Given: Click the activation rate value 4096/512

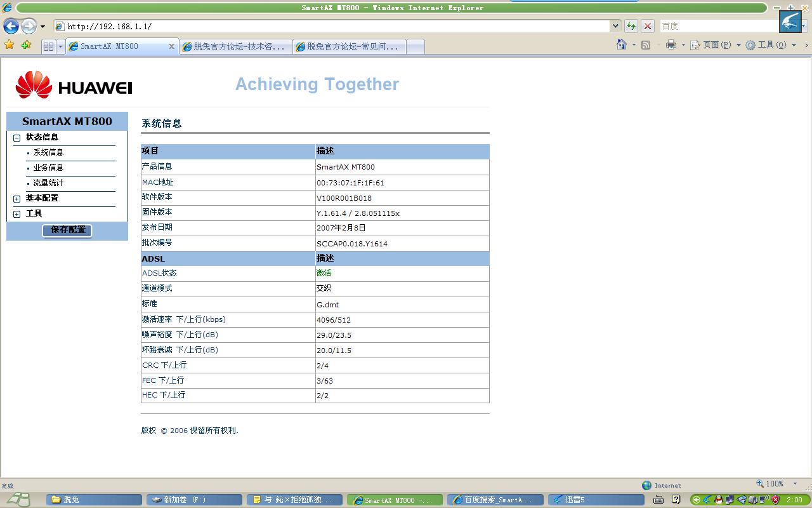Looking at the screenshot, I should point(334,320).
